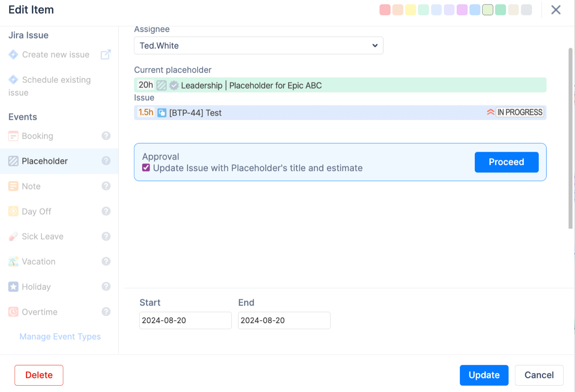Click the help icon next to Booking

pos(106,136)
